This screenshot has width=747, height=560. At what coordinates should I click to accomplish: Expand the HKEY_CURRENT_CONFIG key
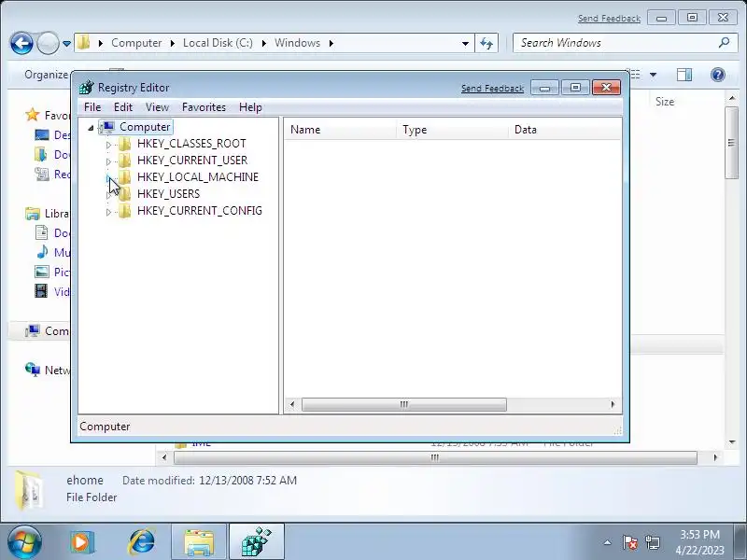pos(108,212)
